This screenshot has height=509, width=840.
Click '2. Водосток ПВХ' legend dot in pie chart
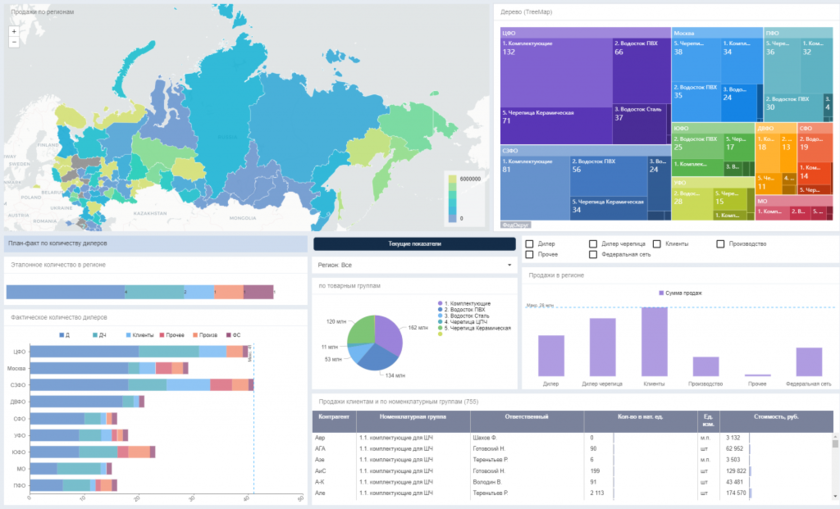click(439, 309)
